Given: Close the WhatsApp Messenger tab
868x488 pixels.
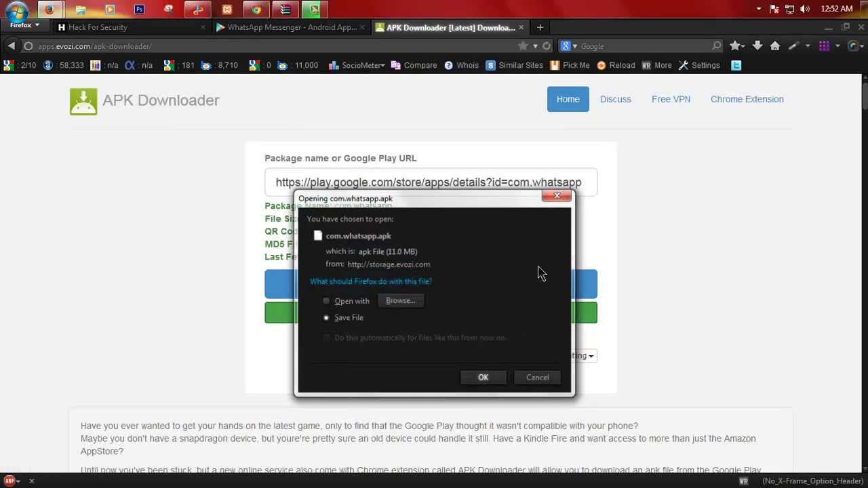Looking at the screenshot, I should 362,27.
